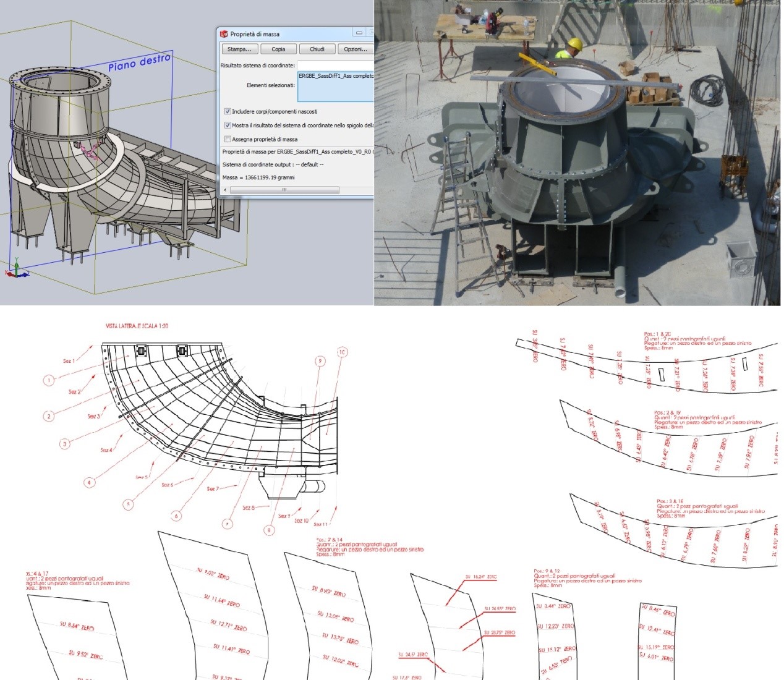Click the scrollbar left arrow in results pane
Viewport: 784px width, 680px height.
(226, 190)
